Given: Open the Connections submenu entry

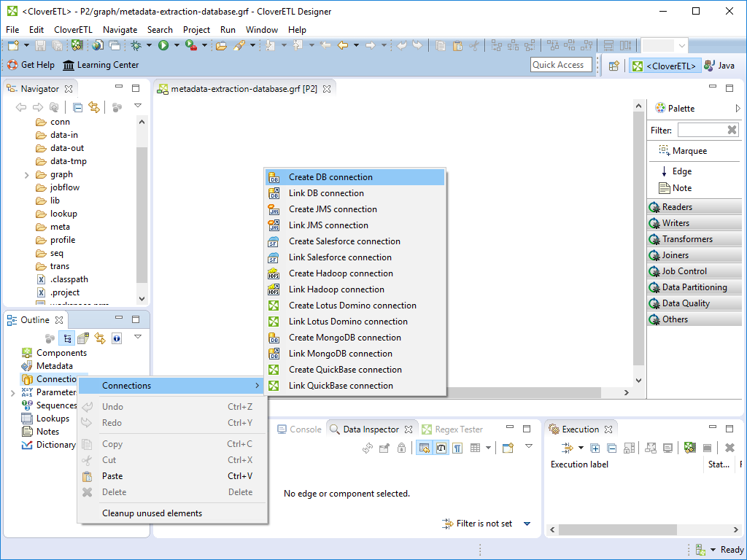Looking at the screenshot, I should (x=171, y=386).
